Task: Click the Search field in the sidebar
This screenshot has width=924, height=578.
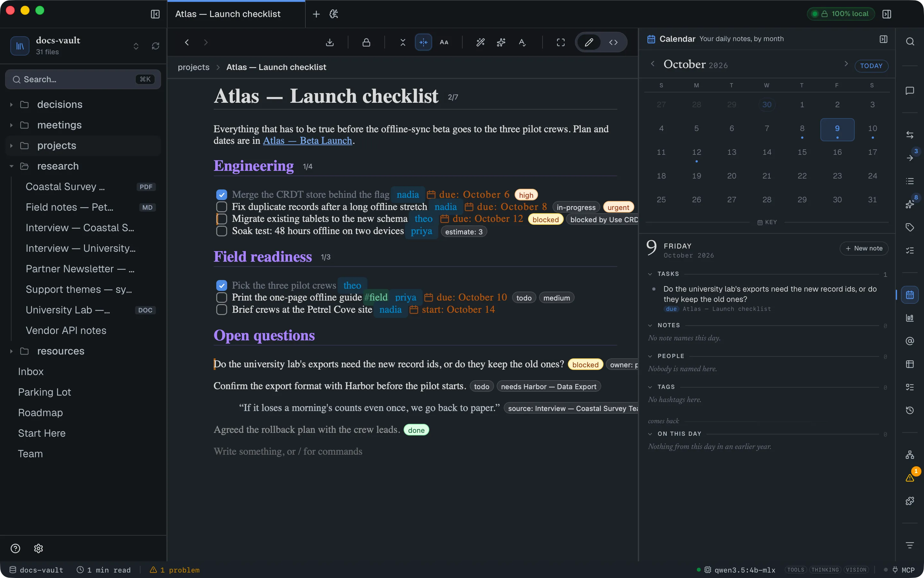Action: (83, 79)
